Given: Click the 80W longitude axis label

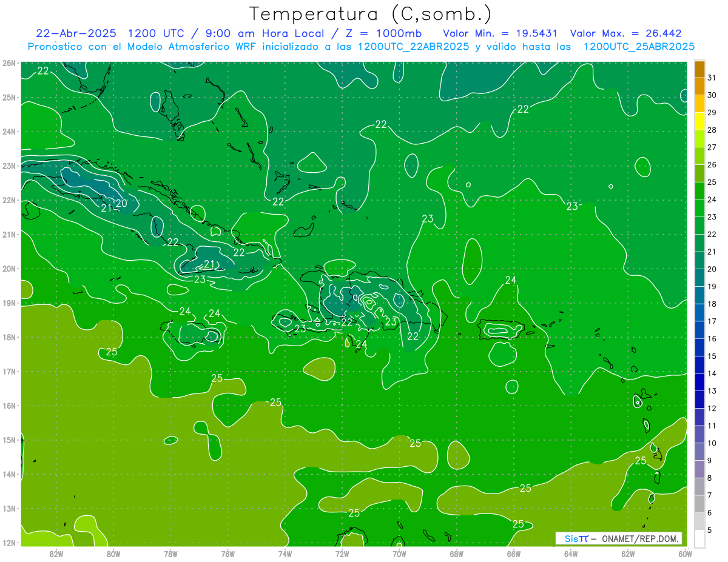Looking at the screenshot, I should [113, 554].
